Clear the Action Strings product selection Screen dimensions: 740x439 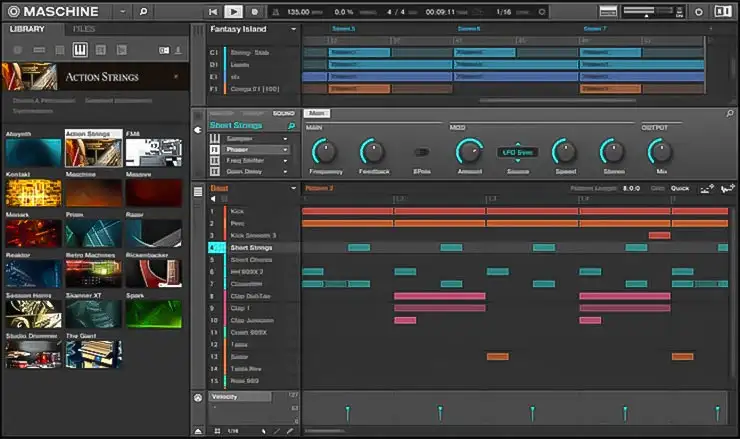pyautogui.click(x=176, y=76)
